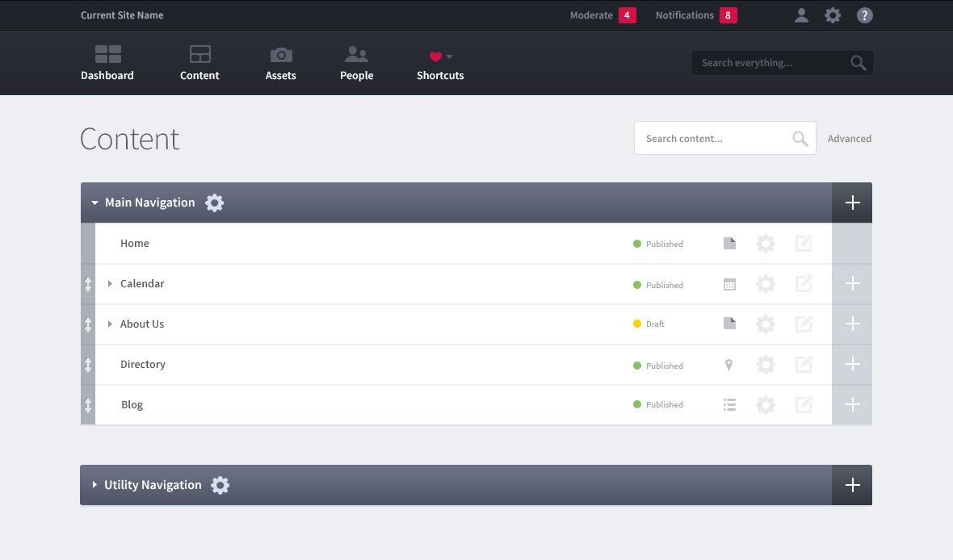Add child under Blog with plus
This screenshot has width=953, height=560.
pos(852,404)
